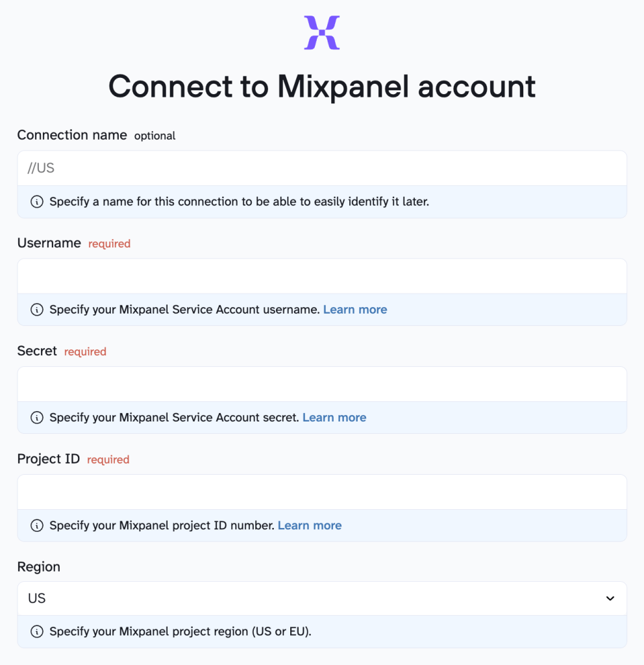
Task: Click the info icon next to username hint
Action: click(x=37, y=310)
